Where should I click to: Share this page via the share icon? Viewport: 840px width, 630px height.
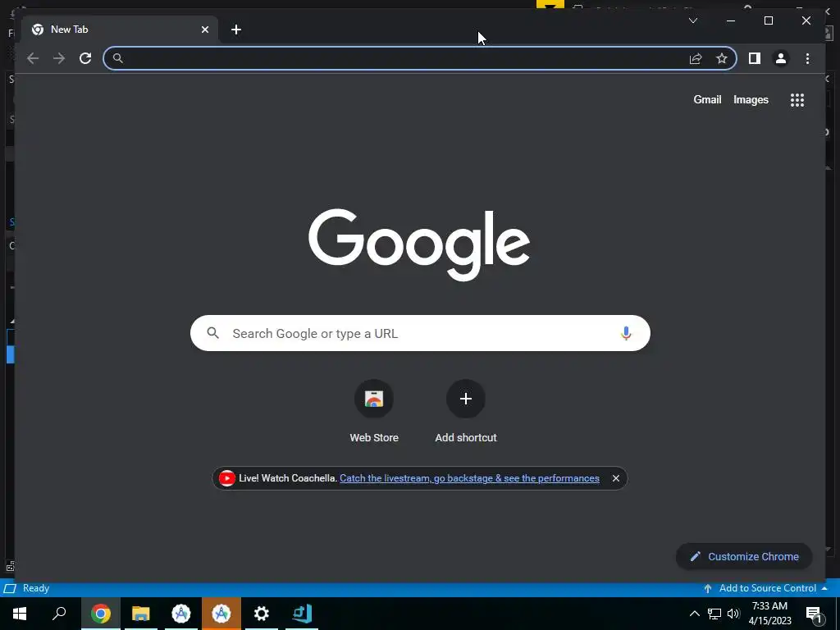(x=696, y=58)
